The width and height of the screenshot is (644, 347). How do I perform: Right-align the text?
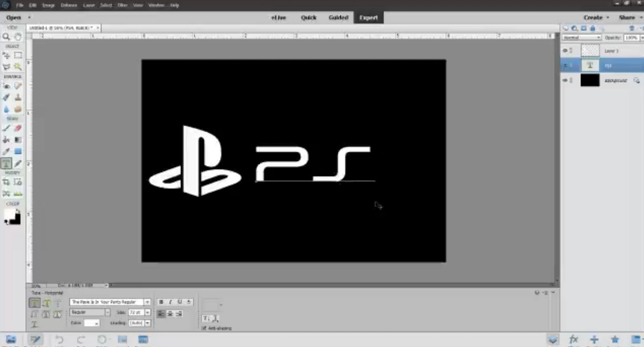point(179,313)
